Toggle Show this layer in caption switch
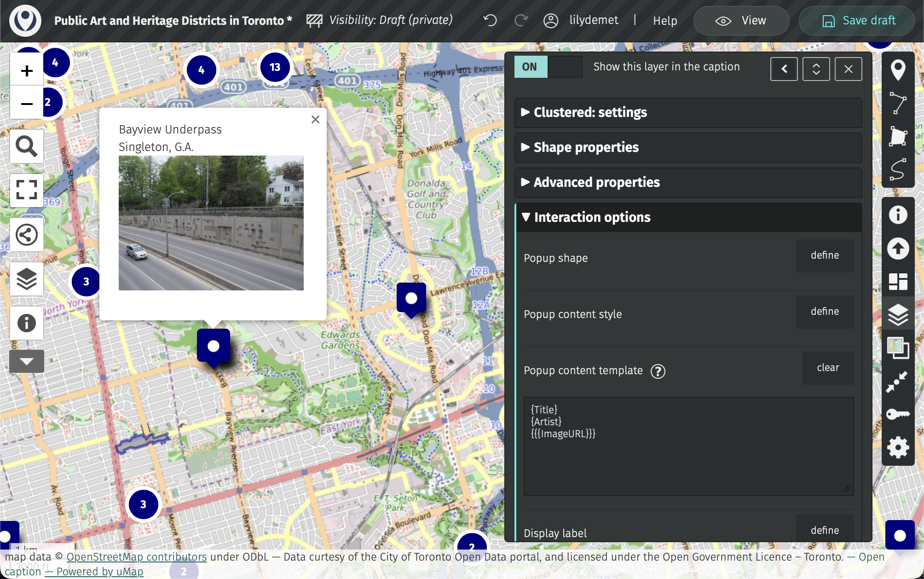This screenshot has height=579, width=924. [548, 67]
